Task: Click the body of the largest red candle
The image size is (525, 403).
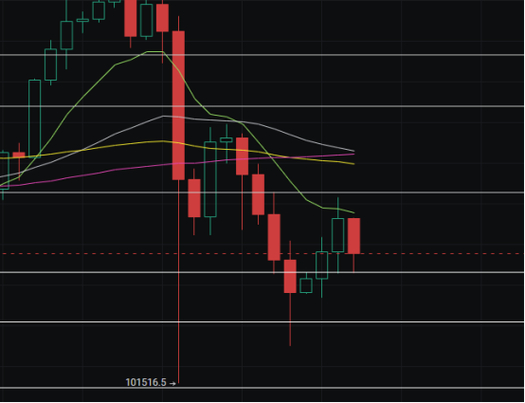Action: click(178, 105)
